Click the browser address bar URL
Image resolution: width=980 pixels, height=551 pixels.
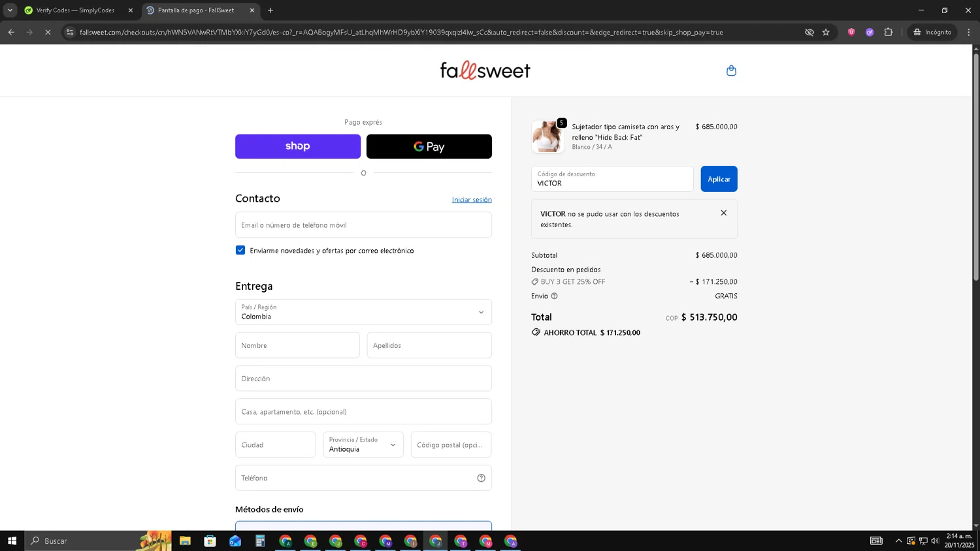tap(401, 32)
